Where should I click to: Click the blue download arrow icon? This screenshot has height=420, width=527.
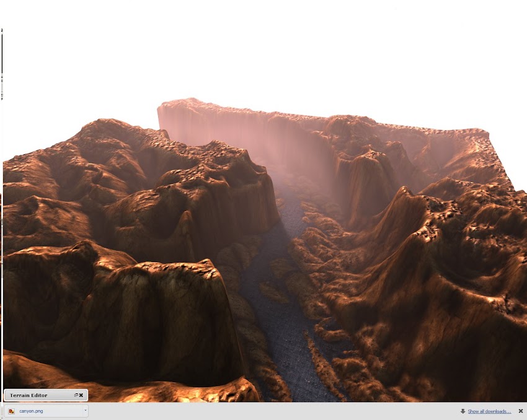click(x=464, y=411)
